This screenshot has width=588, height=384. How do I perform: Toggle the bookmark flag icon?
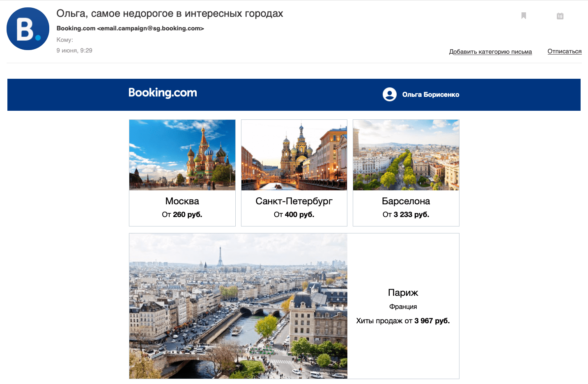524,16
